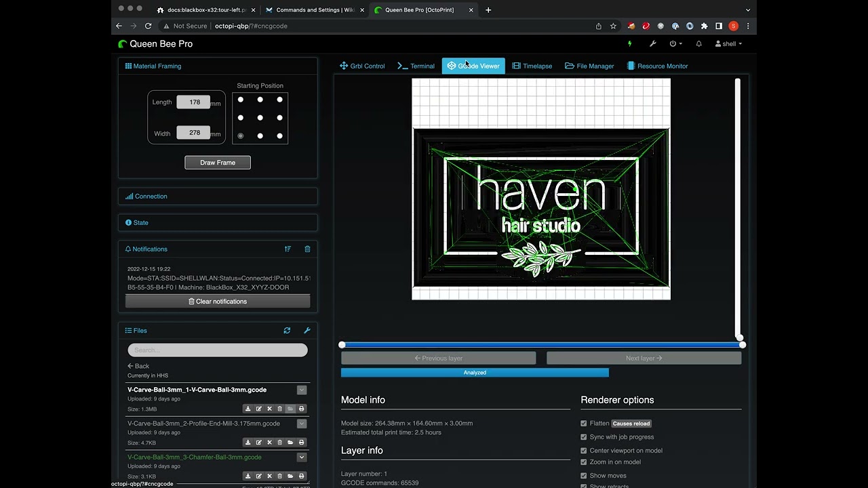
Task: Download V-Carve-Ball-3mm_1 gcode file
Action: (x=248, y=409)
